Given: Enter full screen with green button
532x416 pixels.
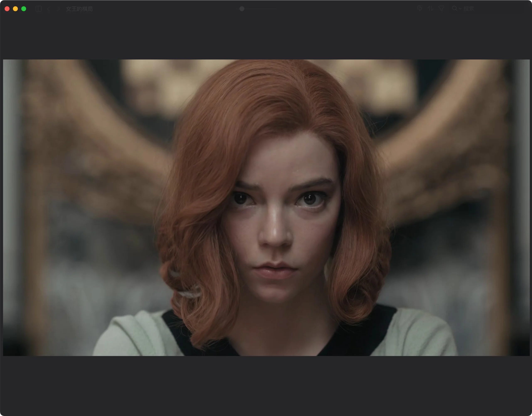Looking at the screenshot, I should (x=24, y=9).
